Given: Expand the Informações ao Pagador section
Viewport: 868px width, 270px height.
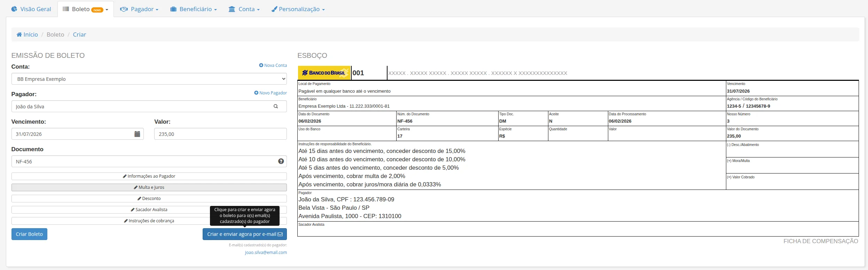Looking at the screenshot, I should coord(149,176).
